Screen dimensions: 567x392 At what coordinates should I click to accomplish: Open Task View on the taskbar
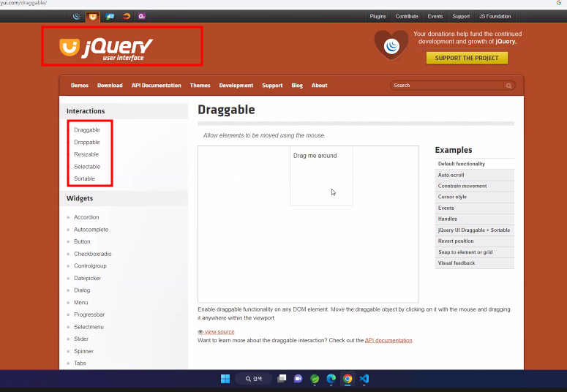tap(282, 379)
